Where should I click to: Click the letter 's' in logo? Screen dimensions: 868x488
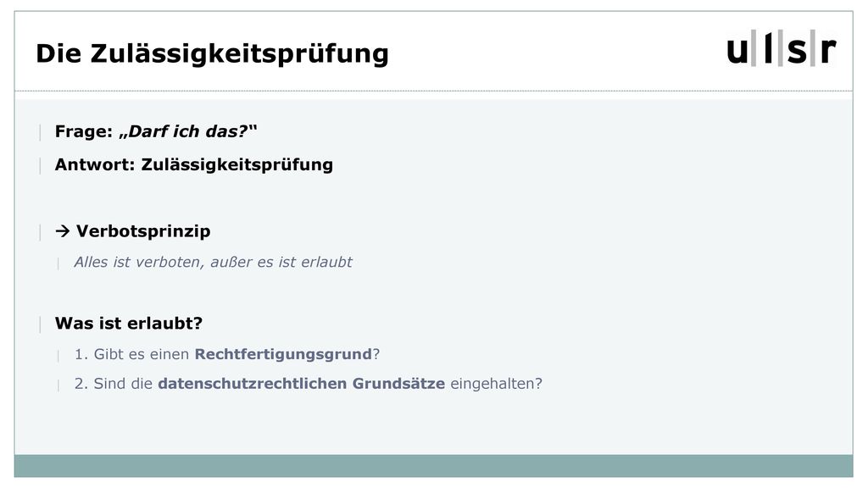[x=797, y=51]
